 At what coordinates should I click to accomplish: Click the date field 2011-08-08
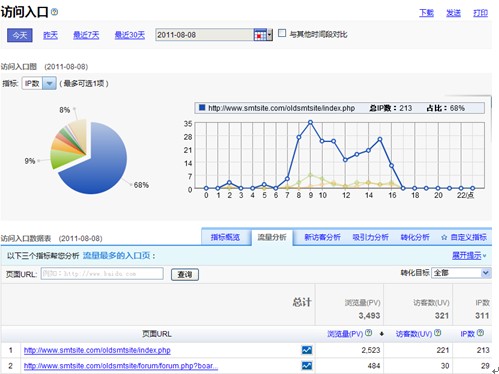tap(204, 35)
